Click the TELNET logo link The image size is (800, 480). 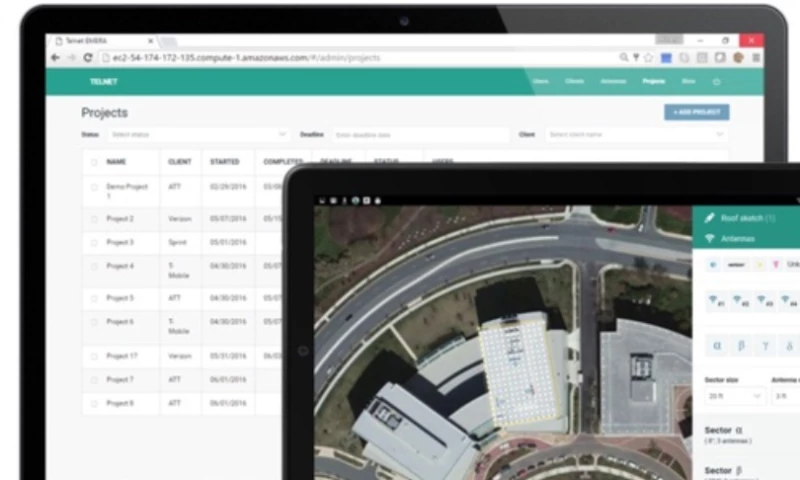[104, 82]
